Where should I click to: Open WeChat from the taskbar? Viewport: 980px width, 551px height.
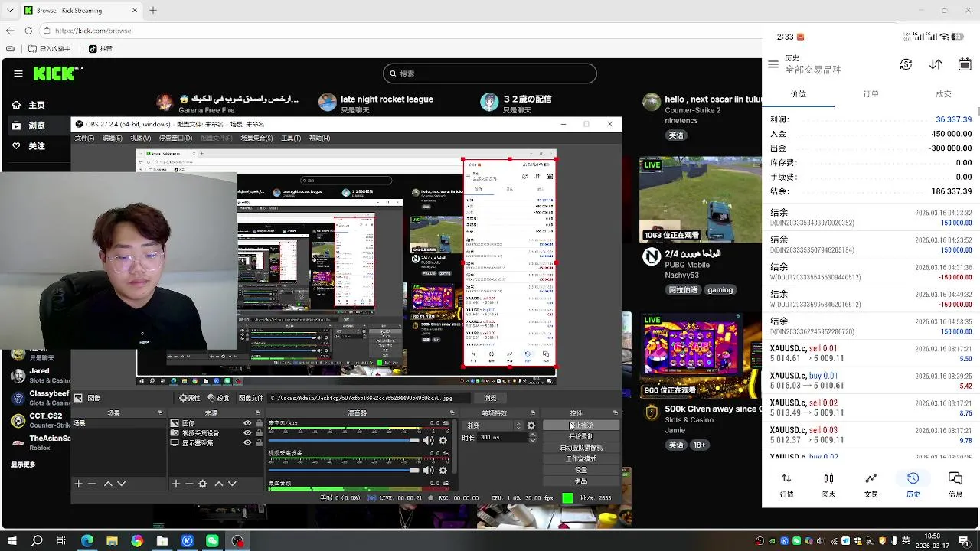click(x=212, y=541)
